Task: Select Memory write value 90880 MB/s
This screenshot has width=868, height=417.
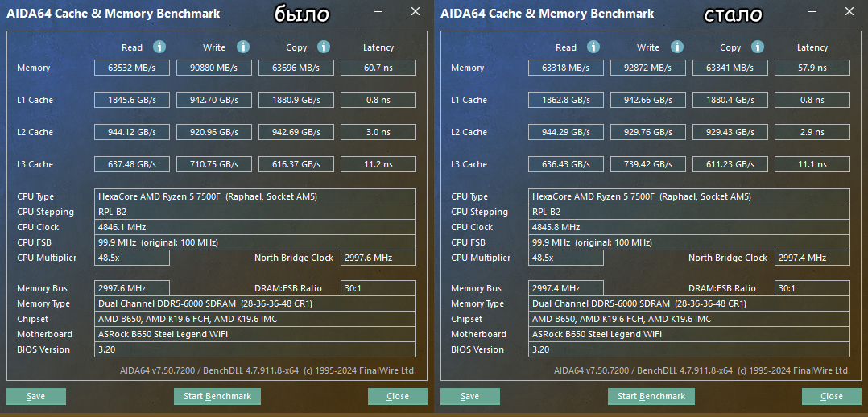Action: pyautogui.click(x=213, y=68)
